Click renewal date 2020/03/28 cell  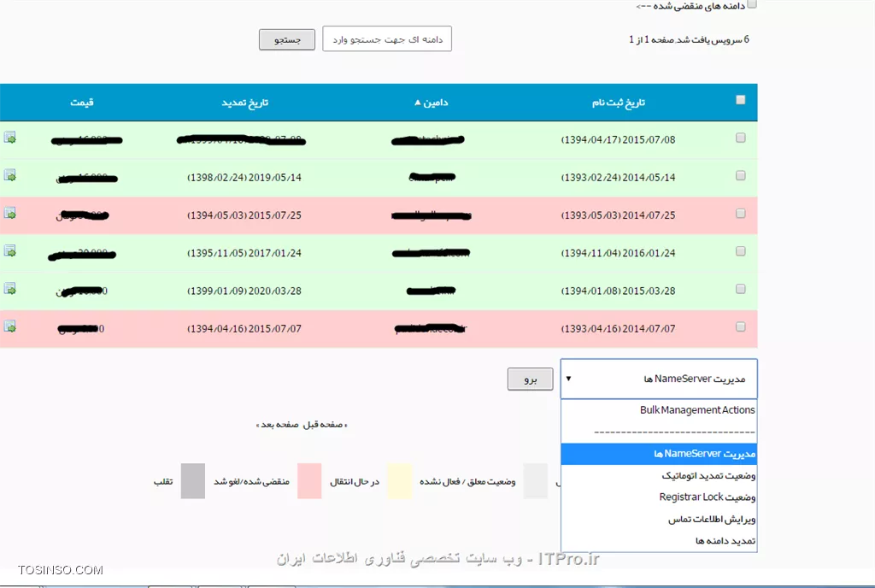[x=244, y=291]
